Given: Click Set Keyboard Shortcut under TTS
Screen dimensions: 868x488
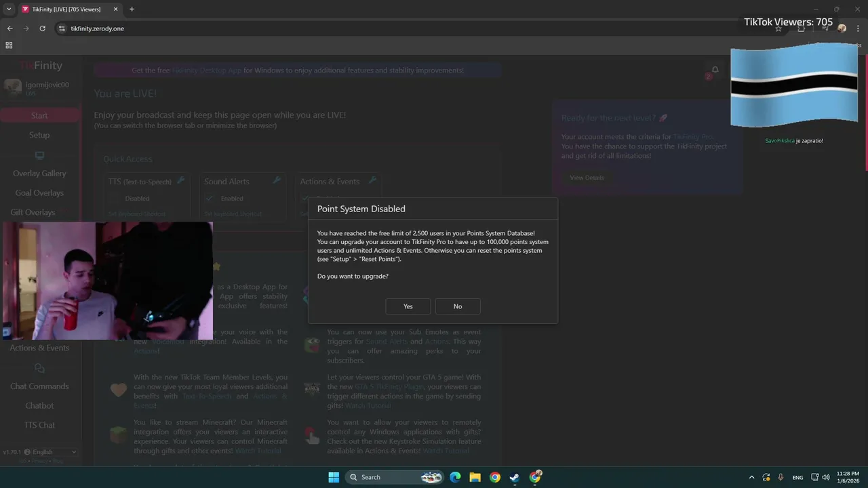Looking at the screenshot, I should click(137, 213).
